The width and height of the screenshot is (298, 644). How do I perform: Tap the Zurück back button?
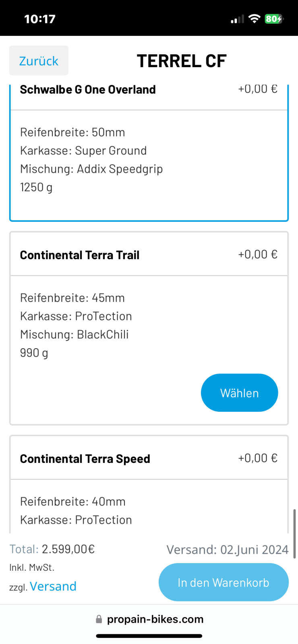[39, 61]
